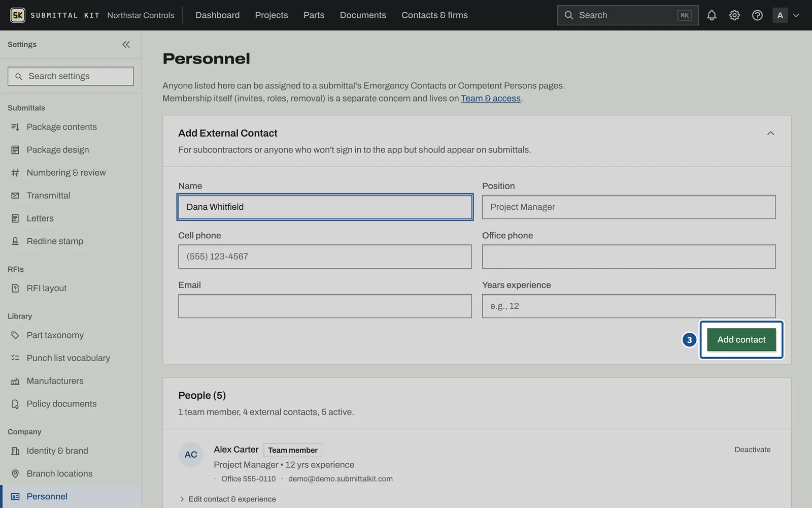Deactivate Alex Carter
The image size is (812, 508).
point(753,450)
